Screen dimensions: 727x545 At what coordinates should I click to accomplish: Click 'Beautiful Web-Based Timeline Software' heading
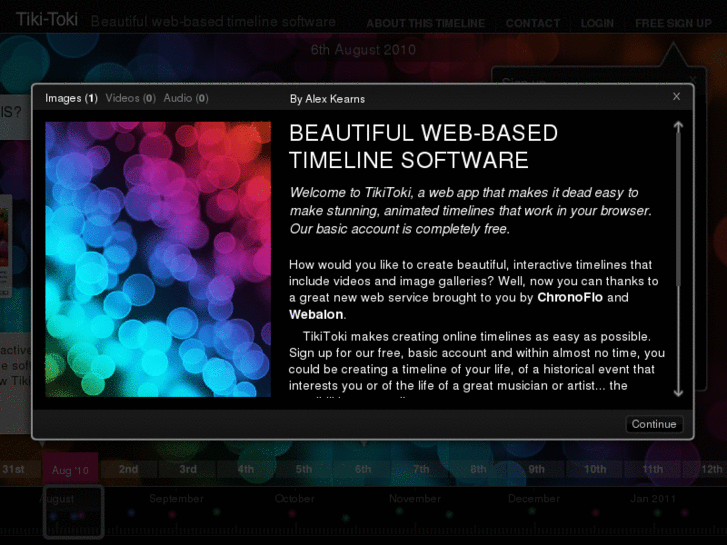[x=423, y=147]
